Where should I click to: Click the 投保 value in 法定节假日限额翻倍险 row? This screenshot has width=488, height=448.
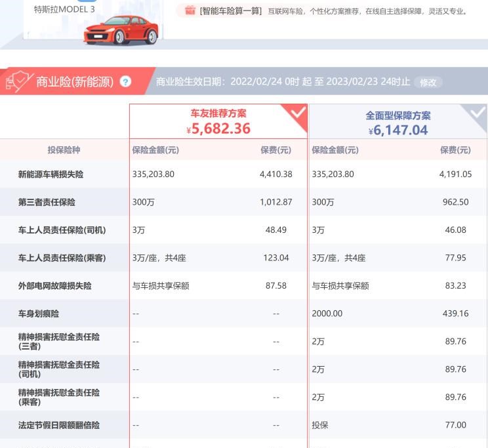(x=320, y=425)
